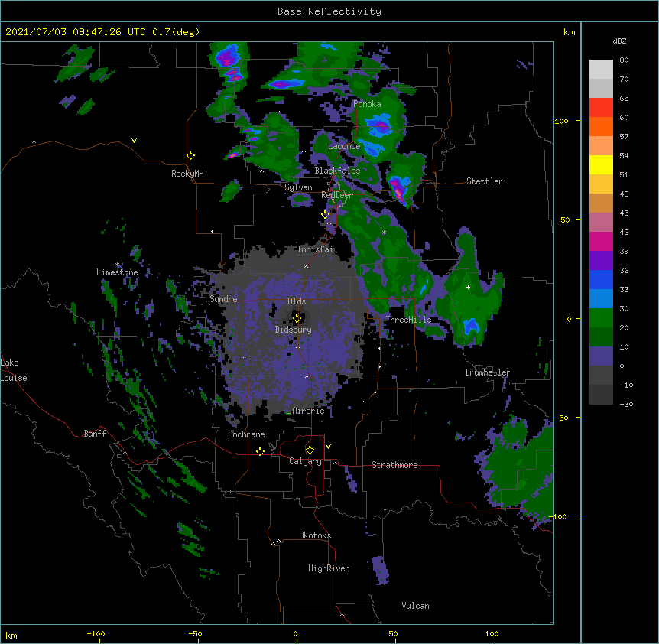Click the yellow diamond marker over Calgary
Screen dimensions: 659x644
(310, 450)
